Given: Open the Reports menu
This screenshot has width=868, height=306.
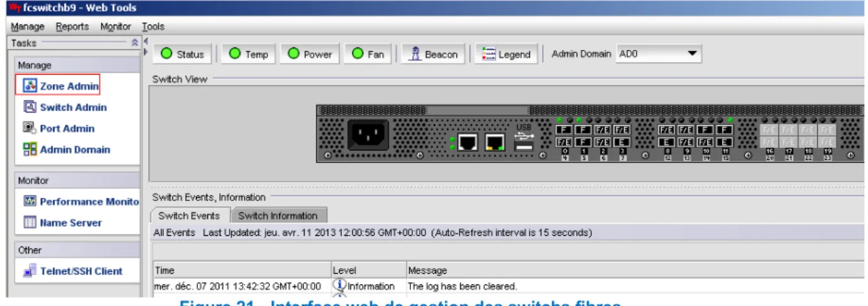Looking at the screenshot, I should point(72,27).
